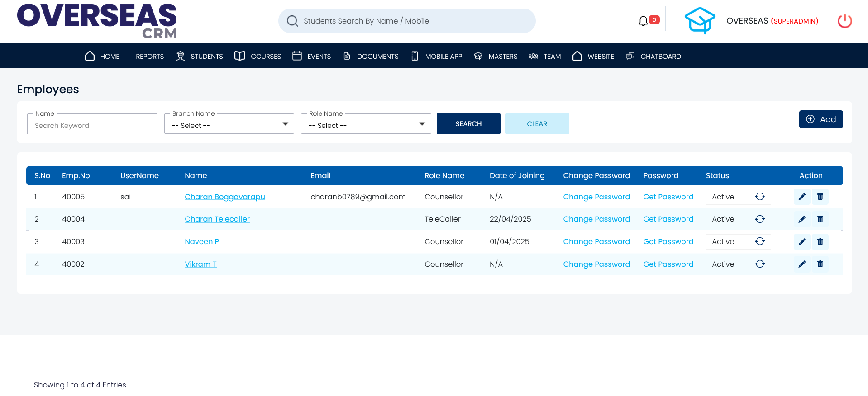Click pencil edit icon for Naveen P
This screenshot has width=868, height=396.
click(x=802, y=242)
